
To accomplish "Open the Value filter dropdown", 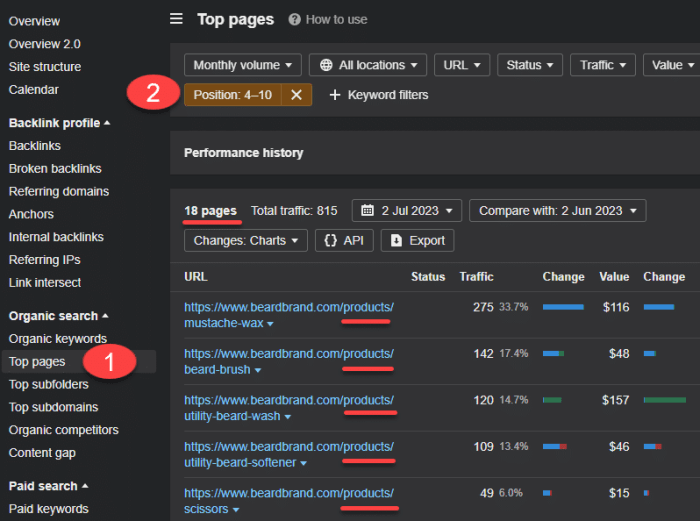I will pos(673,65).
